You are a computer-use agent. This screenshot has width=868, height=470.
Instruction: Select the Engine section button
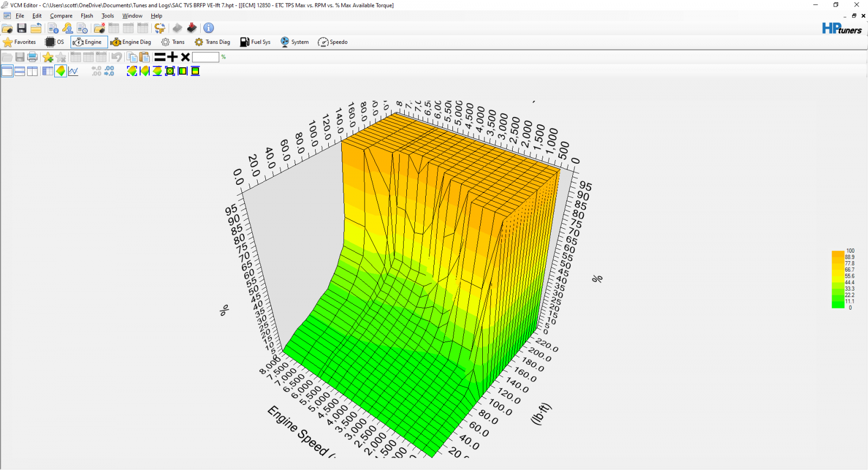tap(88, 42)
